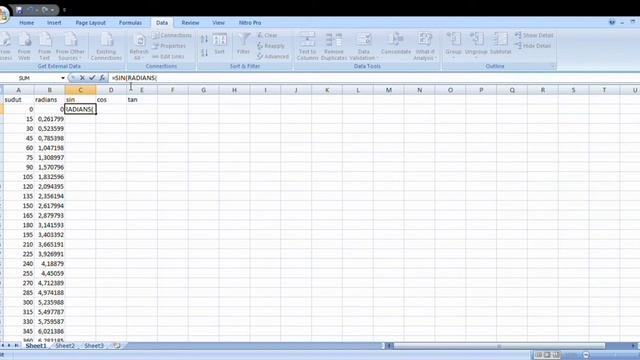Sort ascending A to Z icon

(204, 39)
